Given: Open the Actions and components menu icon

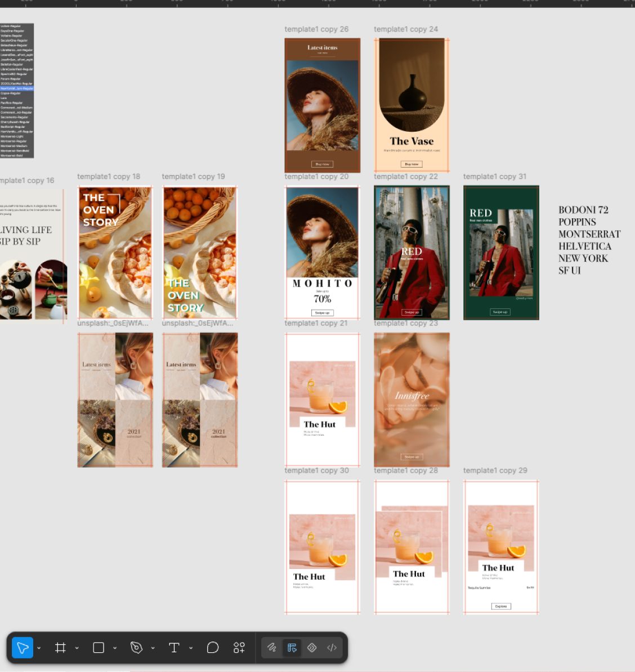Looking at the screenshot, I should pyautogui.click(x=239, y=648).
